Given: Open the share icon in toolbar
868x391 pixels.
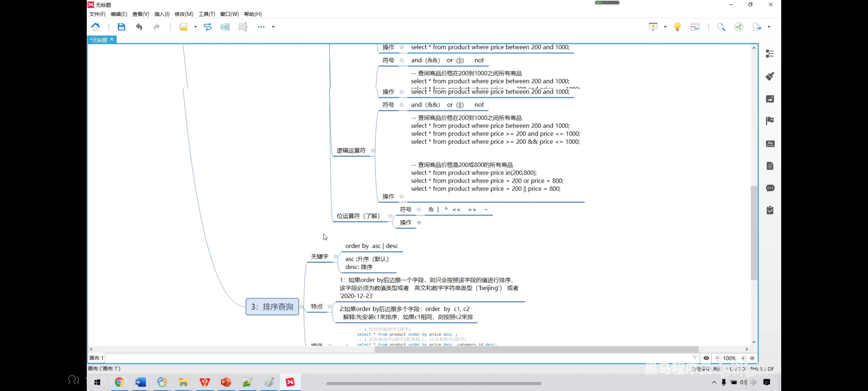Looking at the screenshot, I should [x=739, y=27].
